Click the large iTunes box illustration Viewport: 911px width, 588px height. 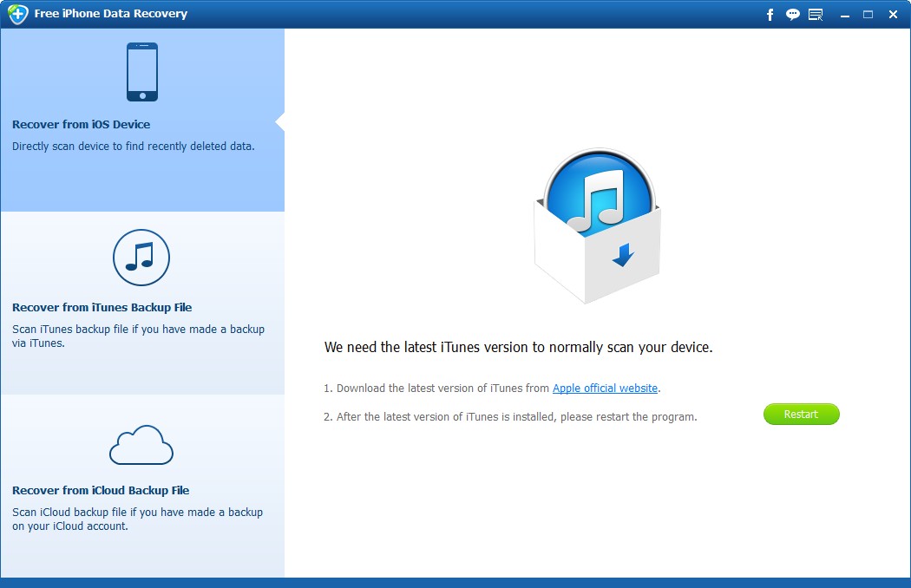[x=597, y=225]
